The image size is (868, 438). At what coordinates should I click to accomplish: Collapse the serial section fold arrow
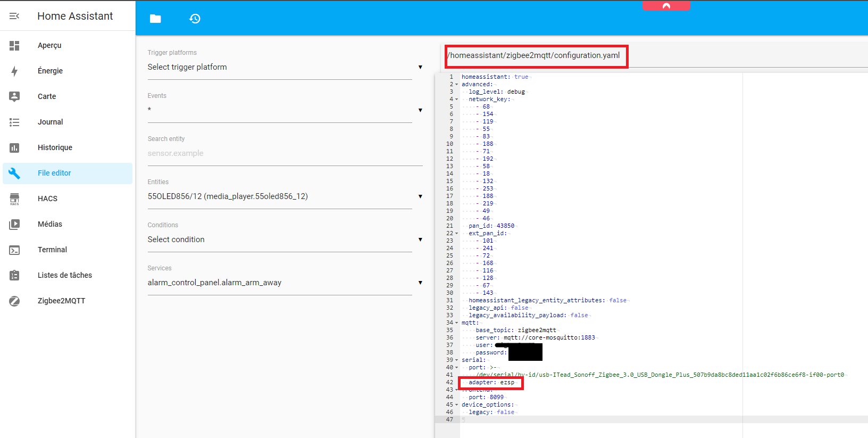456,360
